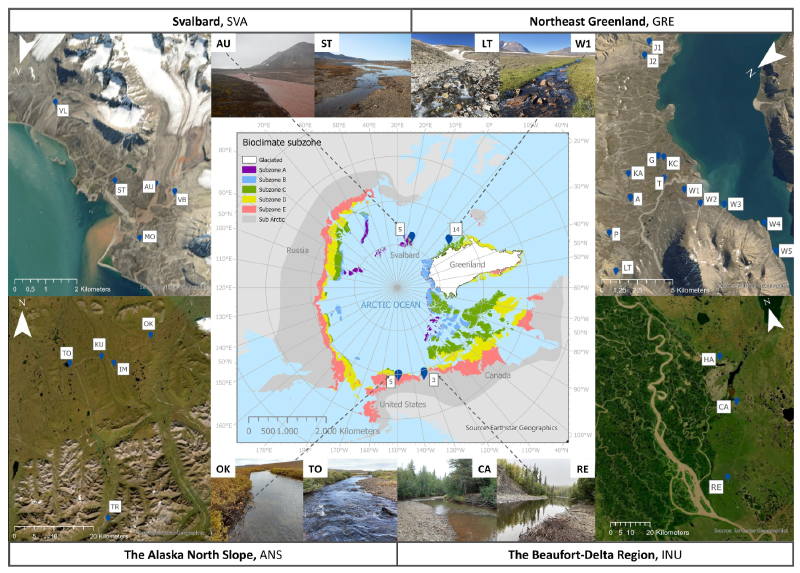Click the TR marker on Alaska North Slope

(108, 517)
